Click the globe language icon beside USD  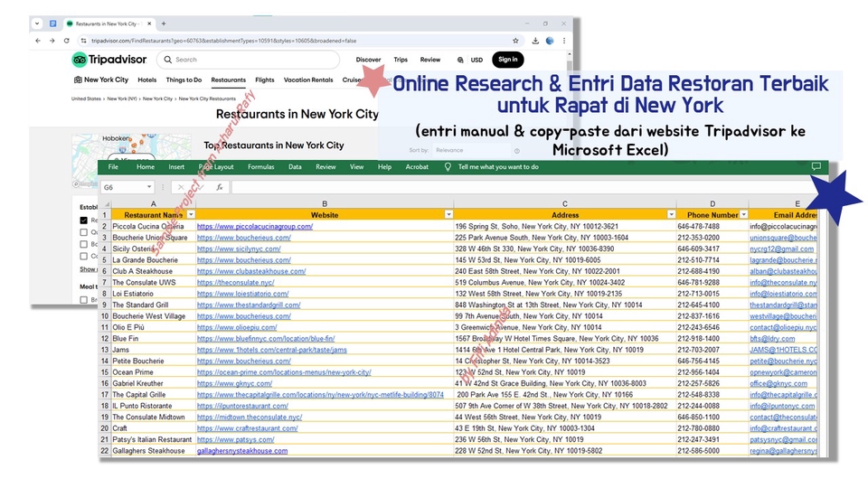point(460,60)
